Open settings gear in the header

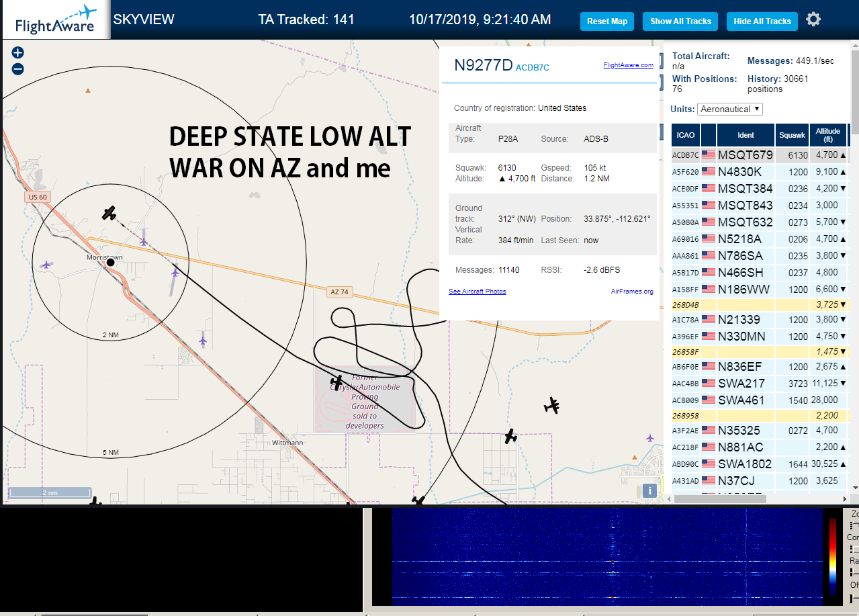pyautogui.click(x=813, y=19)
